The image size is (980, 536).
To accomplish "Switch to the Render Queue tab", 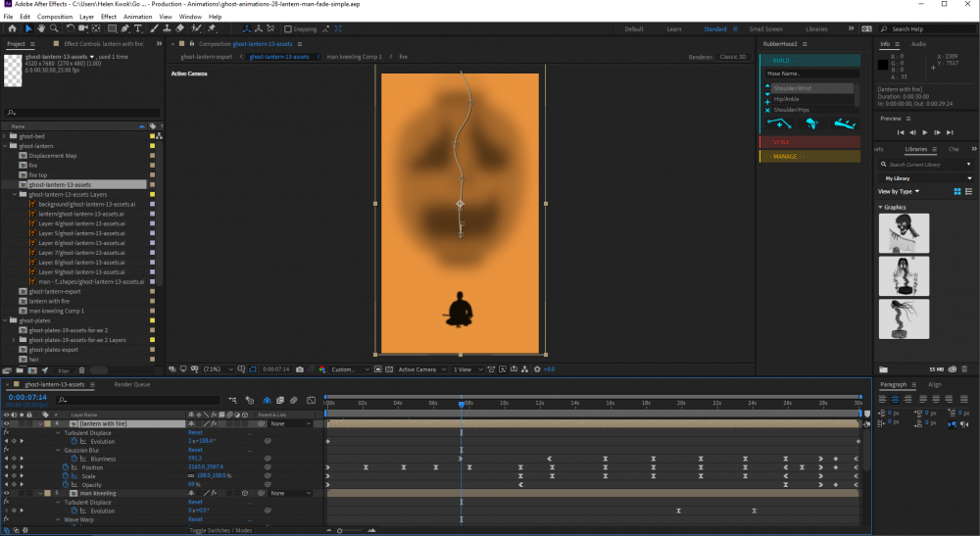I will 131,385.
